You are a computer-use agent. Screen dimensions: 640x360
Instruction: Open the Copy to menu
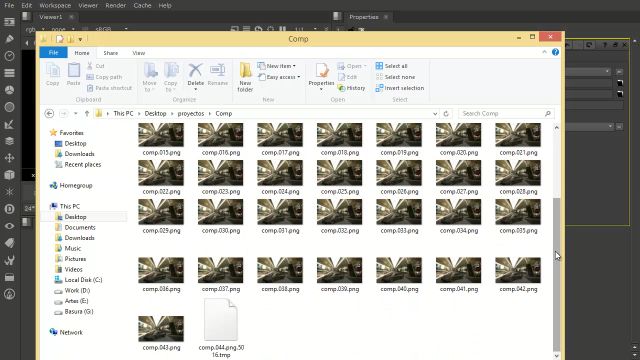[171, 77]
